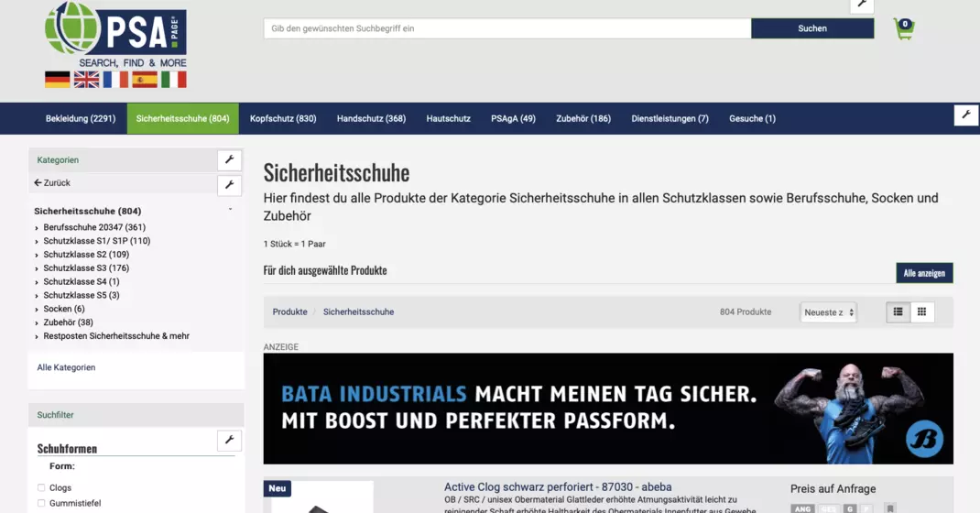Tick the Gummistiefel checkbox

(x=41, y=503)
